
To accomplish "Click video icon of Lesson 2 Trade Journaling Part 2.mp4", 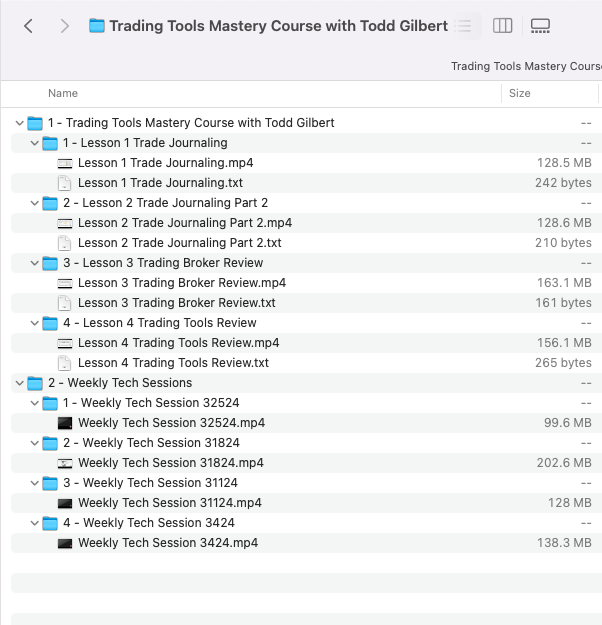I will (x=65, y=223).
